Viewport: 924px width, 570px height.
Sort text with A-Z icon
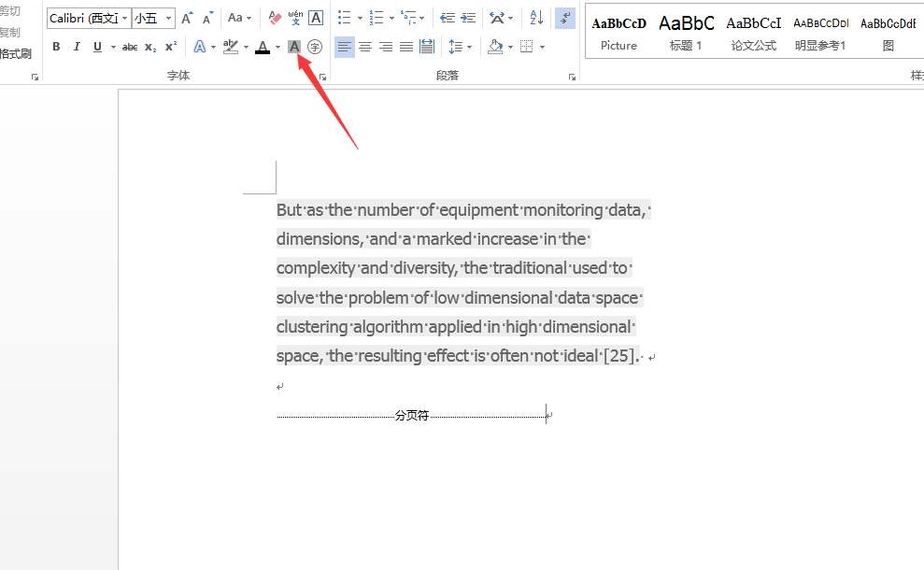pos(536,19)
